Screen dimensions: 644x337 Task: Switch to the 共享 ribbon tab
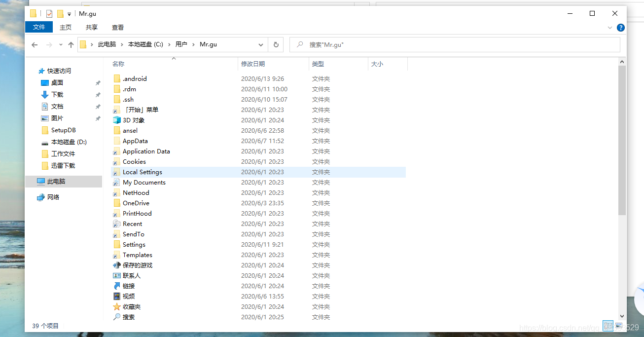pos(92,27)
